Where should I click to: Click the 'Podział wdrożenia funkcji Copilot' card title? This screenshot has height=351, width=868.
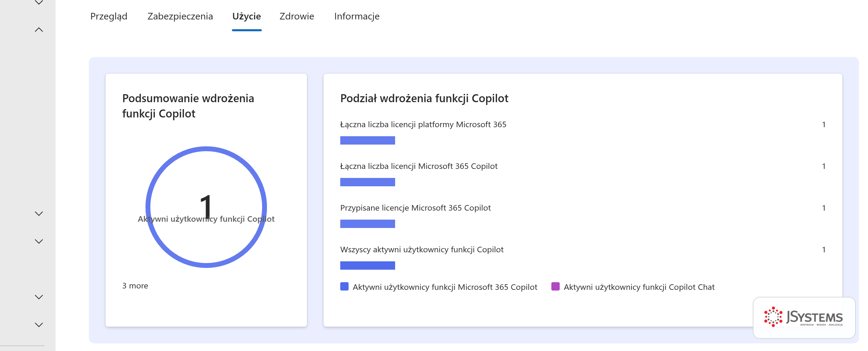pos(424,99)
